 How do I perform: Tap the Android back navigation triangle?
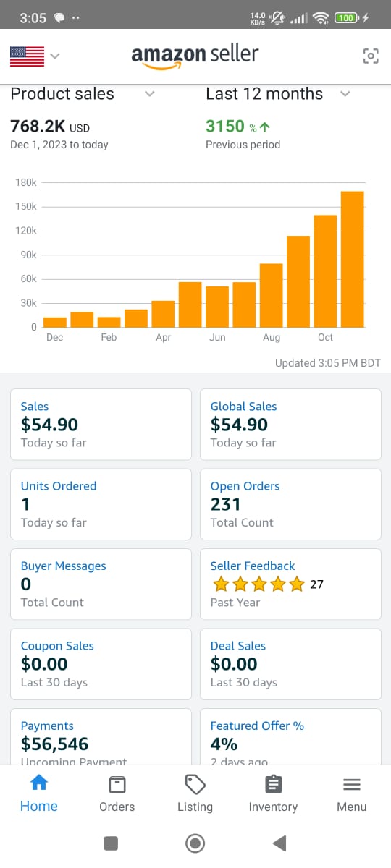[279, 843]
